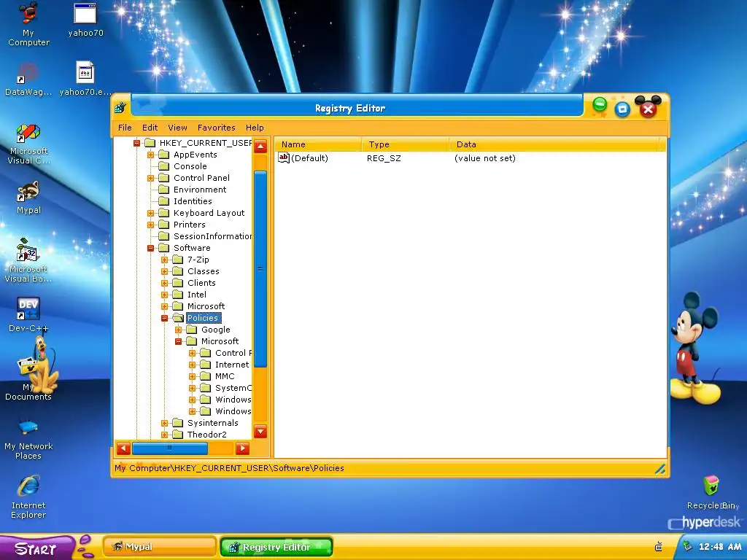Click the MMC folder icon

coord(205,376)
